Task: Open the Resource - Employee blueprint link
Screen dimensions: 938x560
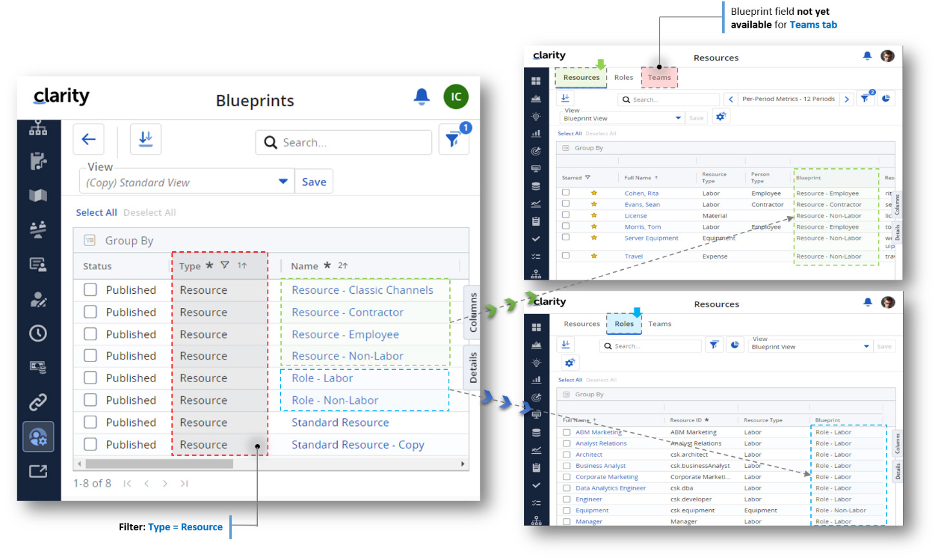Action: [345, 334]
